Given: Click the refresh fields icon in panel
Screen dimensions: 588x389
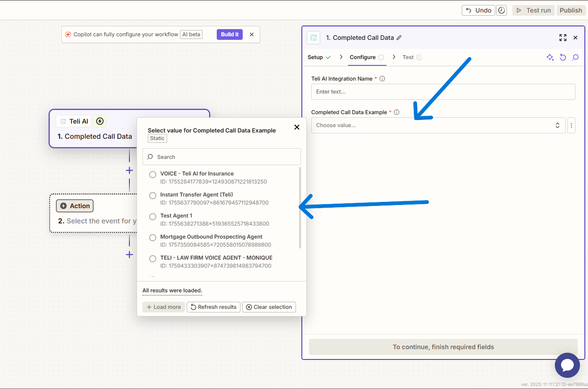Looking at the screenshot, I should [563, 57].
